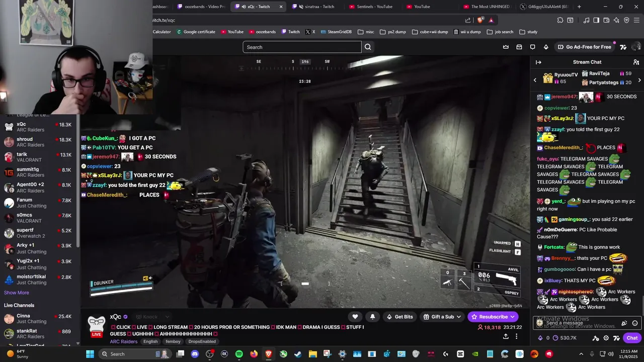This screenshot has height=362, width=644.
Task: Open chat settings gear icon
Action: pos(606,338)
